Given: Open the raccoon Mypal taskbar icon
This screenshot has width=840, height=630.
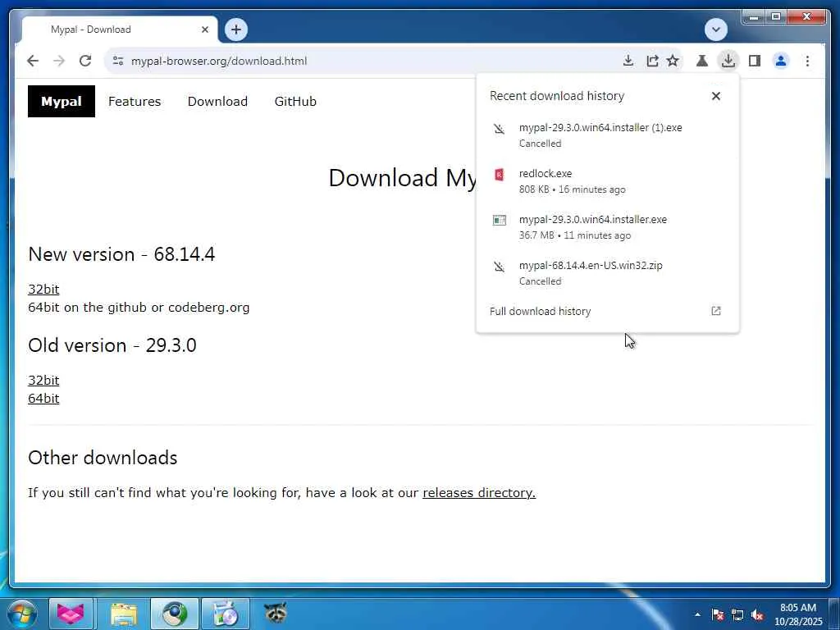Looking at the screenshot, I should coord(276,612).
